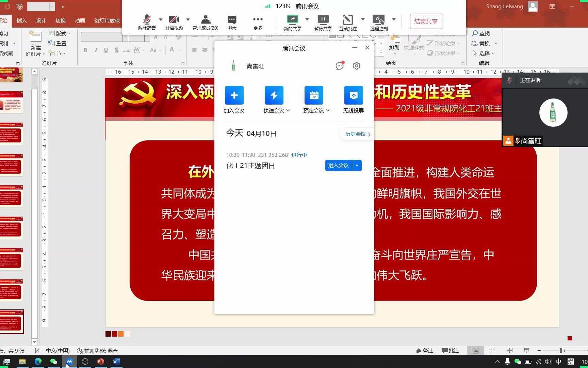Screen dimensions: 588x368
Task: Select the second slide thumbnail in panel
Action: 12,102
